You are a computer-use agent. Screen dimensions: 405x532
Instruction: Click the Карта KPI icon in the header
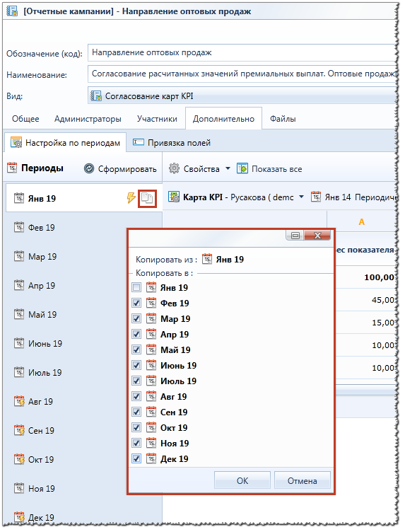tap(174, 197)
